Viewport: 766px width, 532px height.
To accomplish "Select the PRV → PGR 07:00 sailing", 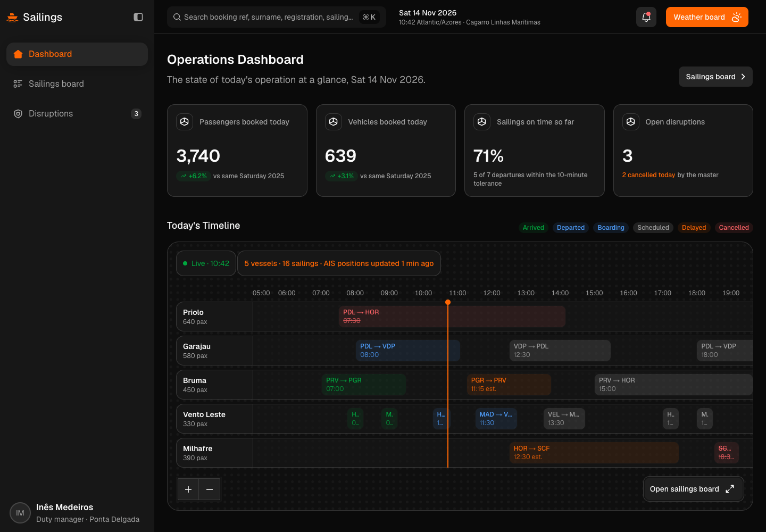I will [364, 385].
